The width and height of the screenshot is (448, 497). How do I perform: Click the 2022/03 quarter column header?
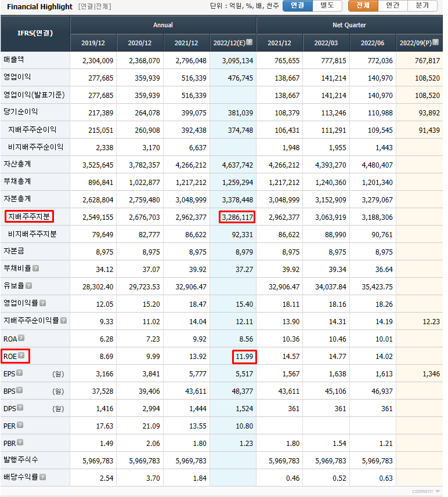326,43
